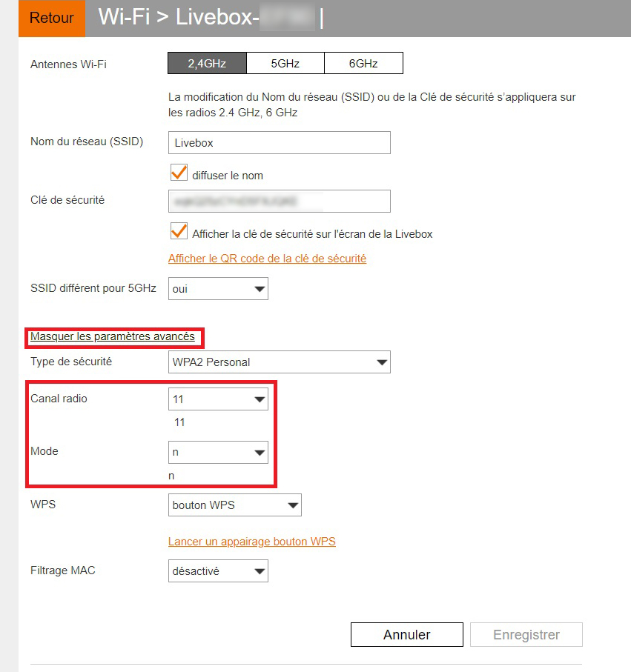Viewport: 631px width, 672px height.
Task: Open the Afficher le QR code link
Action: [x=268, y=259]
